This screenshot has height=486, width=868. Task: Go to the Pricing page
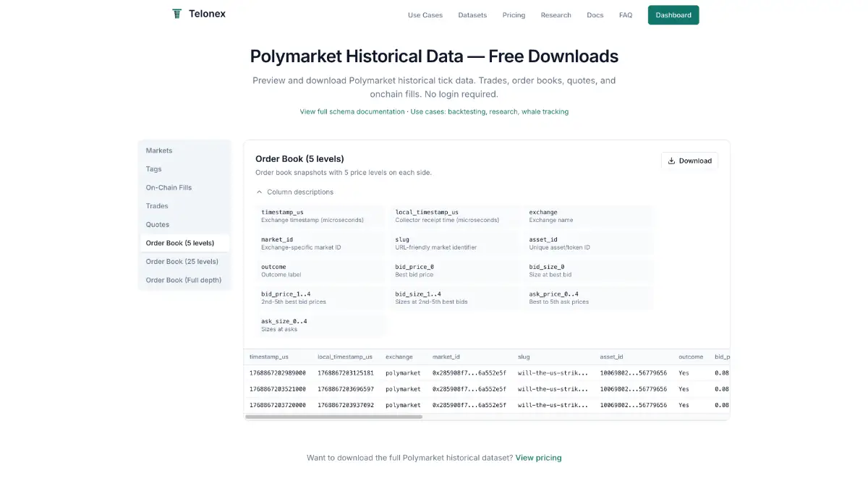(514, 15)
